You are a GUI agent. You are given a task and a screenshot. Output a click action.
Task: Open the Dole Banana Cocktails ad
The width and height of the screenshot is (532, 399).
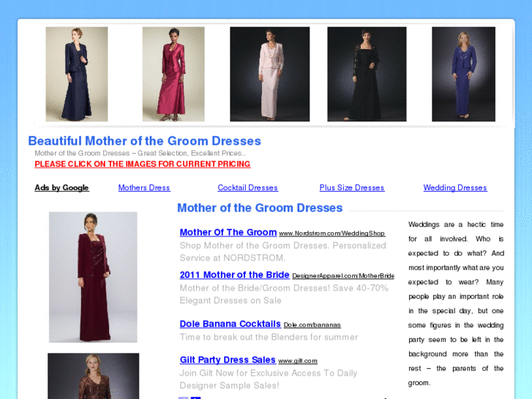tap(231, 324)
